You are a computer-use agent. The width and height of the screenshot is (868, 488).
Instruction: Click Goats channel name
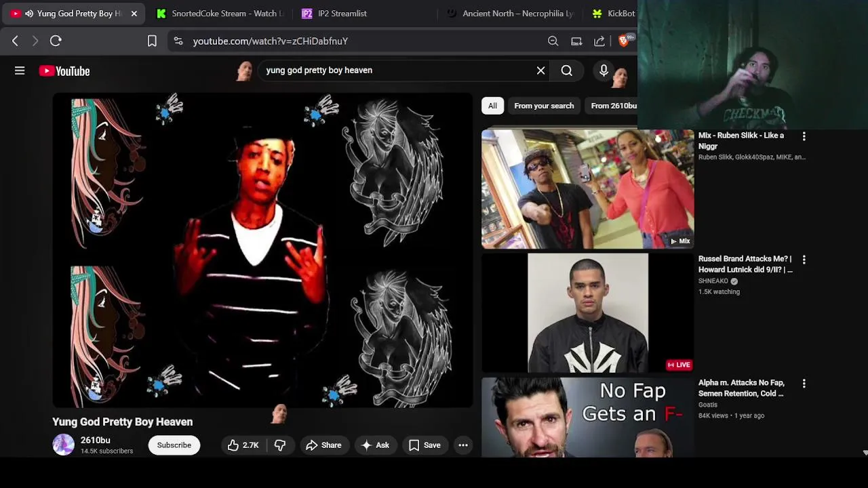(708, 405)
